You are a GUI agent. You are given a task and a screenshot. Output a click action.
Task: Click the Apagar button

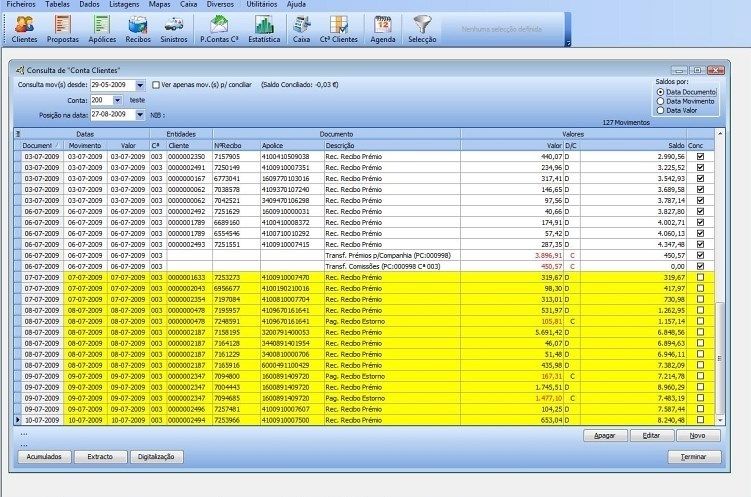point(604,436)
